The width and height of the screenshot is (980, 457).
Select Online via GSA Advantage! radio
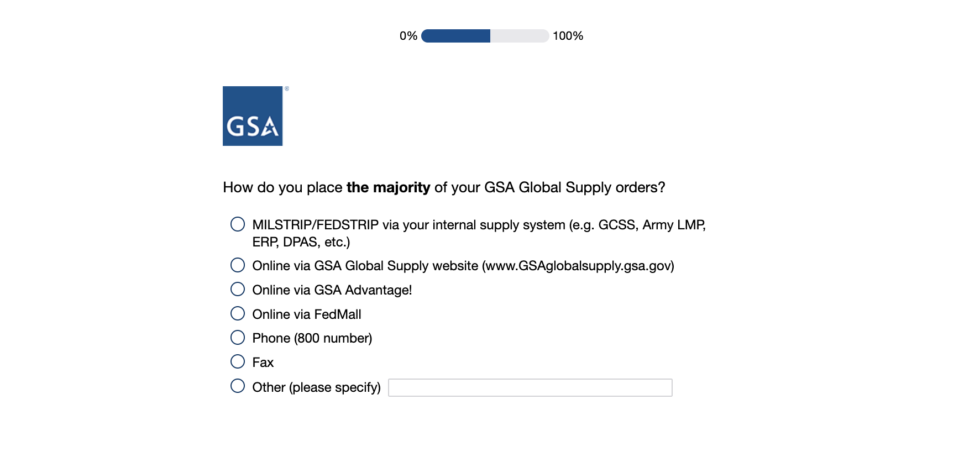(238, 290)
